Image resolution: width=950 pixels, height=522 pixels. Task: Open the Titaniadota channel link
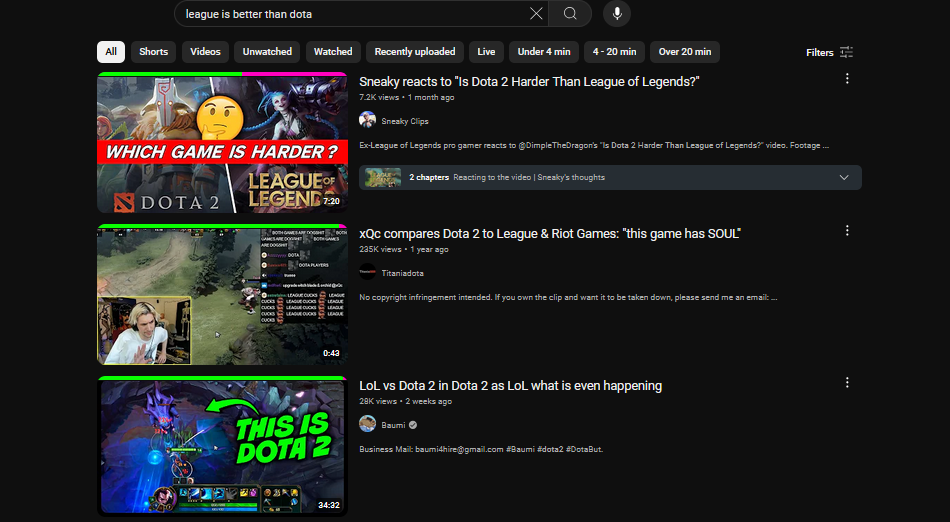pyautogui.click(x=403, y=272)
